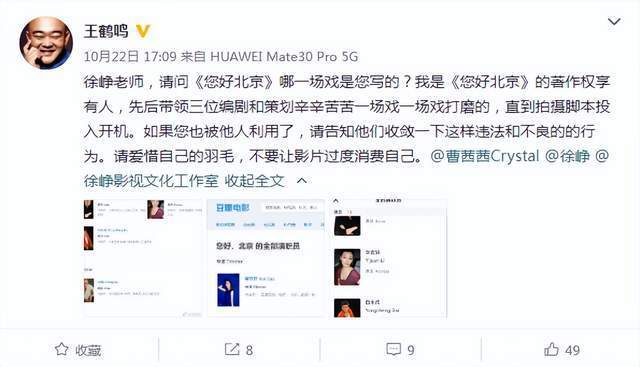Click the 收藏 label
Screen dimensions: 640x367
88,350
